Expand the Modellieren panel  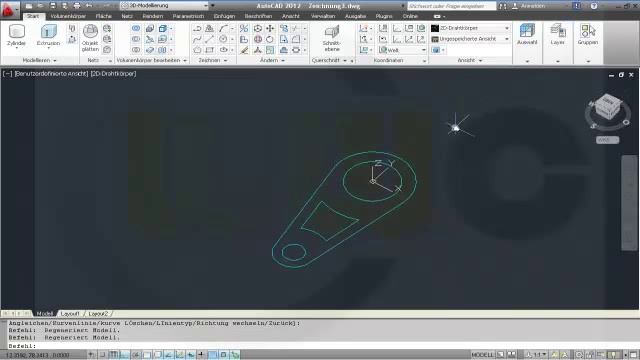click(39, 60)
